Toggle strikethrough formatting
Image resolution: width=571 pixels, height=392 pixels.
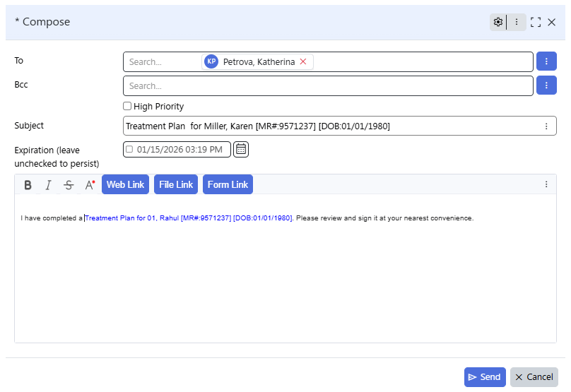(x=69, y=185)
